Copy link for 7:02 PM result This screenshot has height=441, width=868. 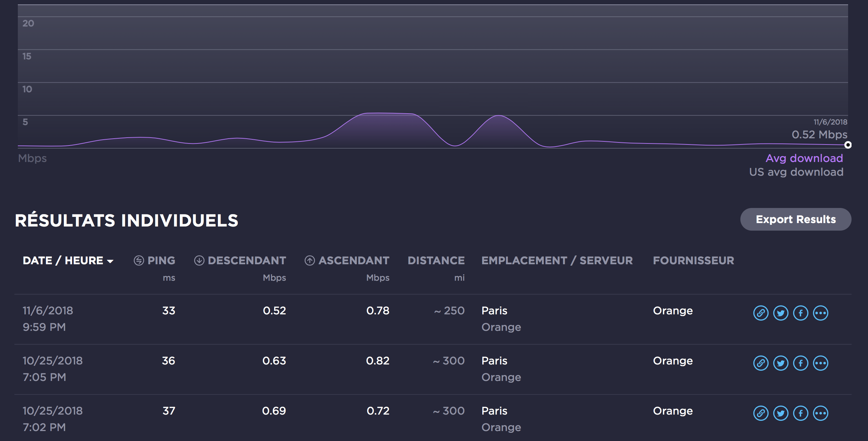761,413
